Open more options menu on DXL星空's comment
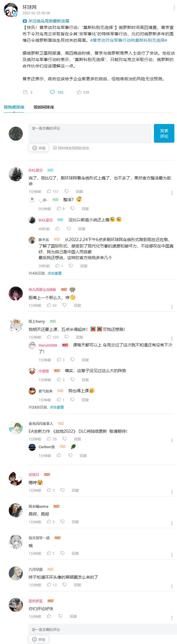 pyautogui.click(x=172, y=193)
